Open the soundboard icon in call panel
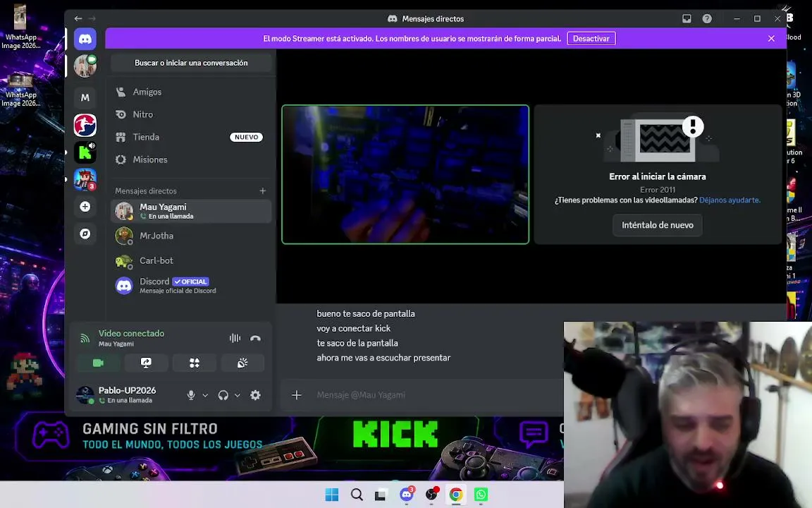This screenshot has height=508, width=812. click(242, 363)
